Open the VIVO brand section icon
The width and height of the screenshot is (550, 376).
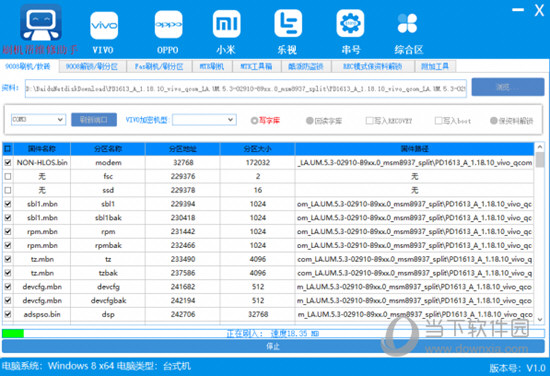tap(104, 25)
